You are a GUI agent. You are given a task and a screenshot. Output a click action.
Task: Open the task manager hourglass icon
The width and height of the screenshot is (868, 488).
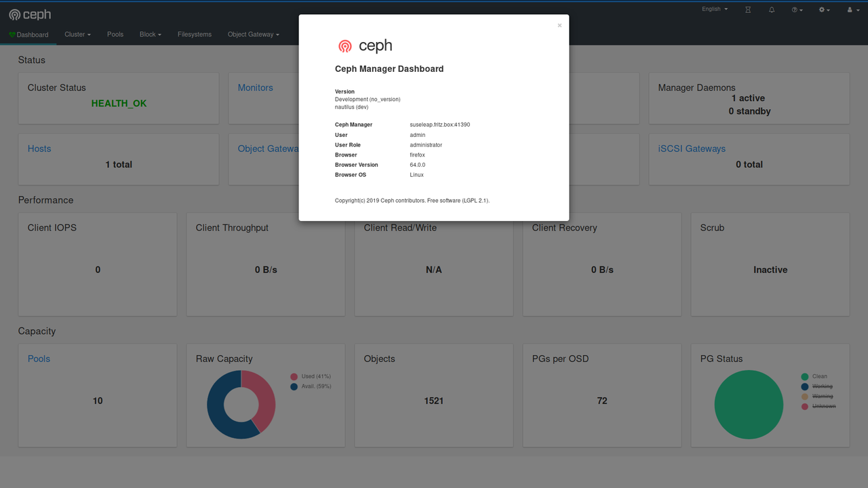point(748,9)
